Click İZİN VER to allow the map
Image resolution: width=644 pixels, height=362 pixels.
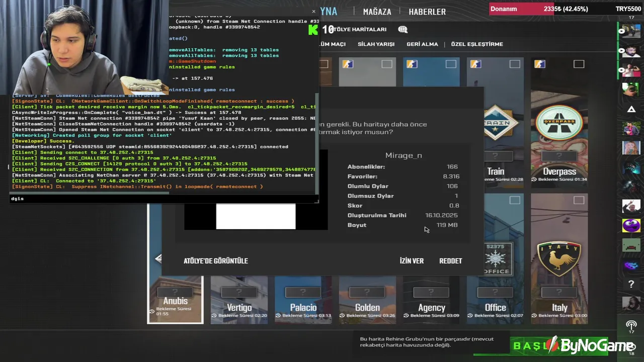(412, 260)
